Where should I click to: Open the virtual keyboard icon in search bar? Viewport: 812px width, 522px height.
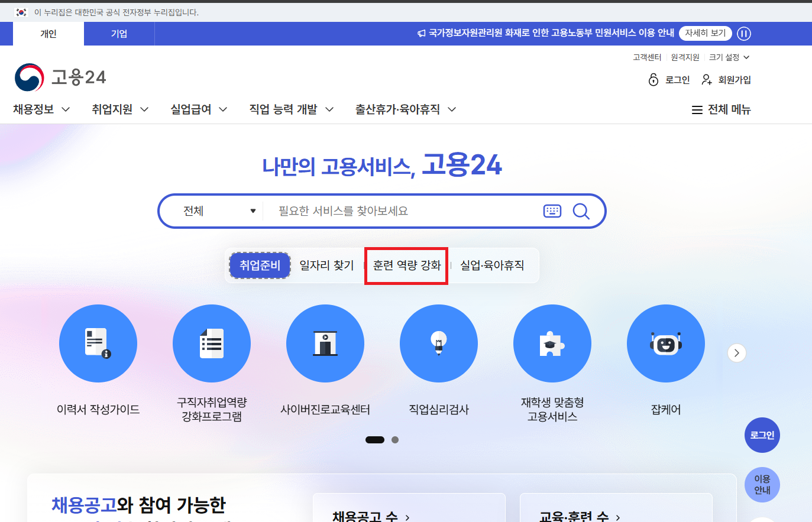click(552, 210)
